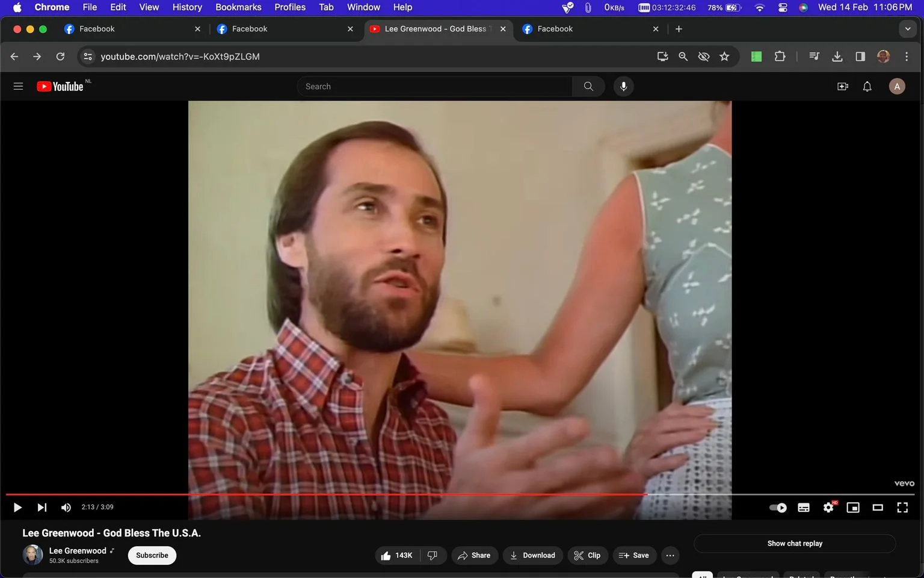924x578 pixels.
Task: Toggle Chrome side panel
Action: (860, 56)
